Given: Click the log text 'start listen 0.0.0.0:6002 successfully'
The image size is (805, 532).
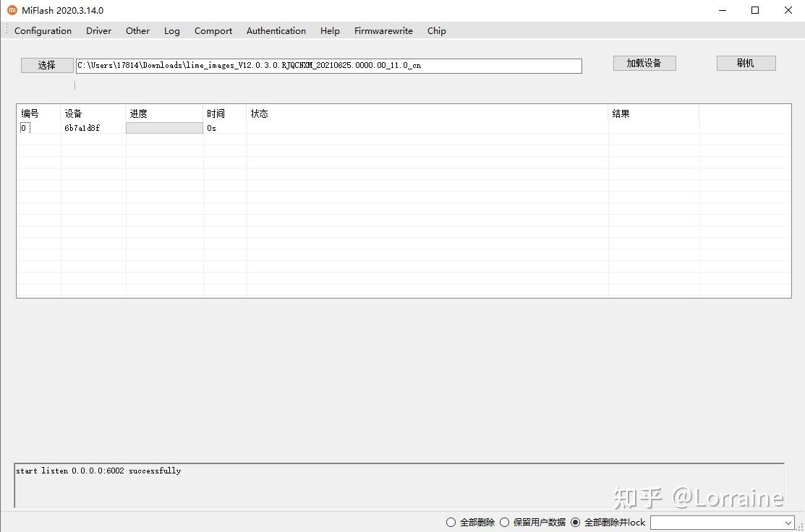Looking at the screenshot, I should point(98,471).
